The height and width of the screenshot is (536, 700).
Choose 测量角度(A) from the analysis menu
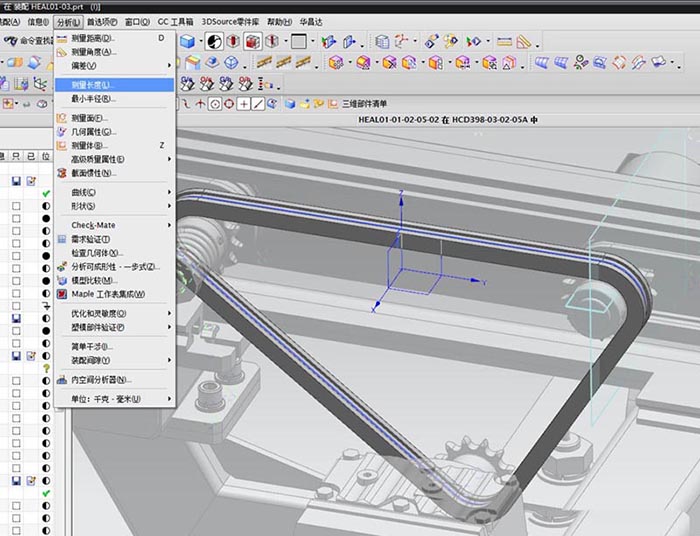pyautogui.click(x=114, y=52)
